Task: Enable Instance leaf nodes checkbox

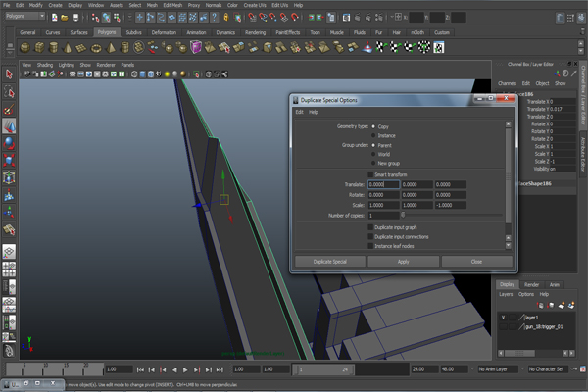Action: click(x=370, y=246)
